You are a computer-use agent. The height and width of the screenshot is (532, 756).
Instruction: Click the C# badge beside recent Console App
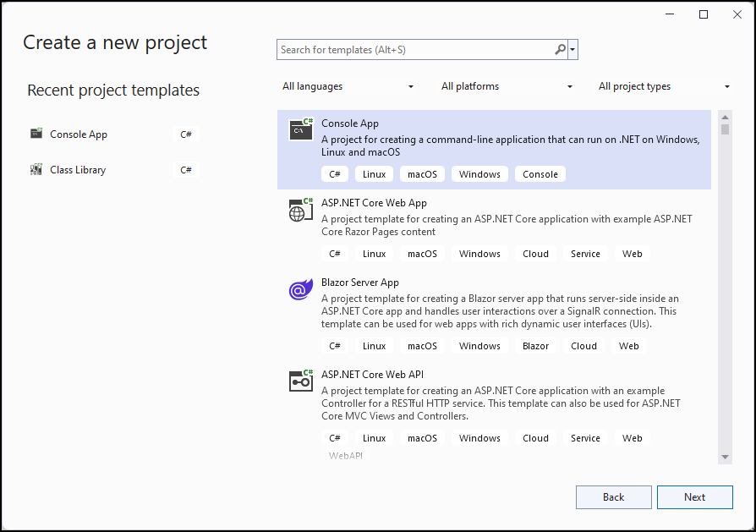click(185, 134)
